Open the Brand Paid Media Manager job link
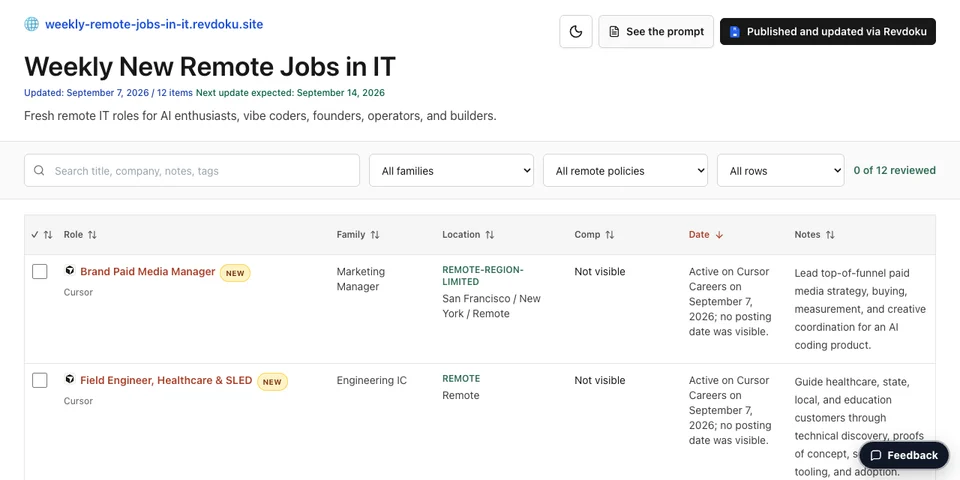This screenshot has height=480, width=960. (148, 271)
